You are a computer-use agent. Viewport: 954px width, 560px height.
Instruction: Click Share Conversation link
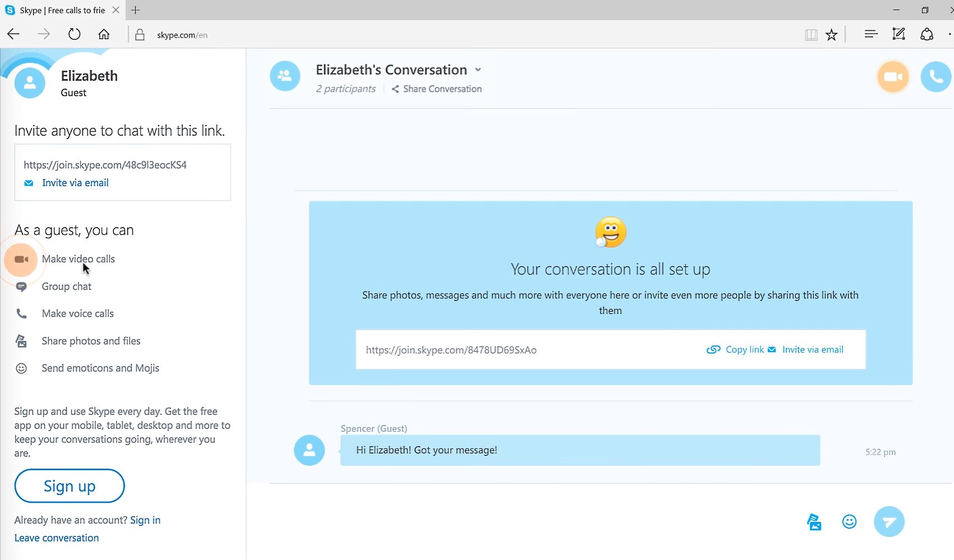pyautogui.click(x=442, y=89)
